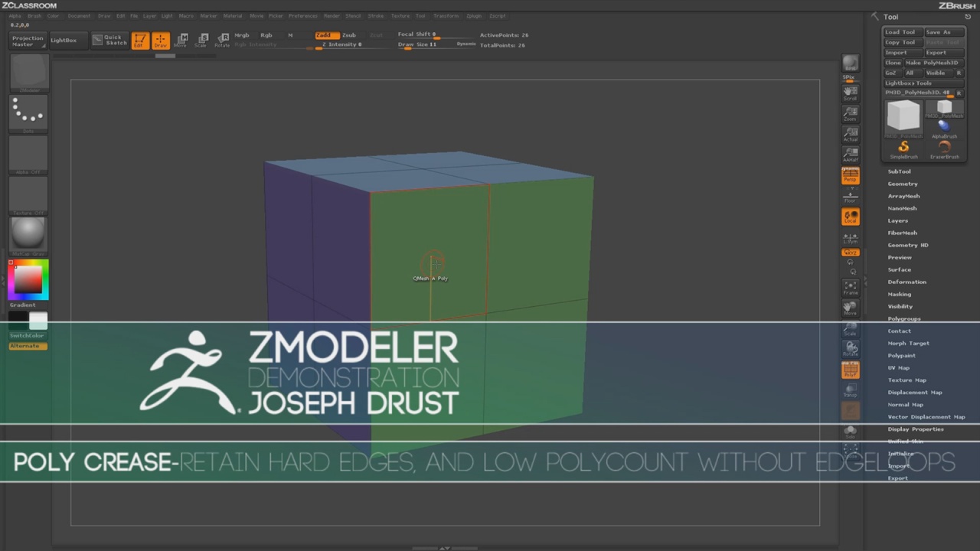
Task: Enable Zadd mode
Action: (x=327, y=35)
